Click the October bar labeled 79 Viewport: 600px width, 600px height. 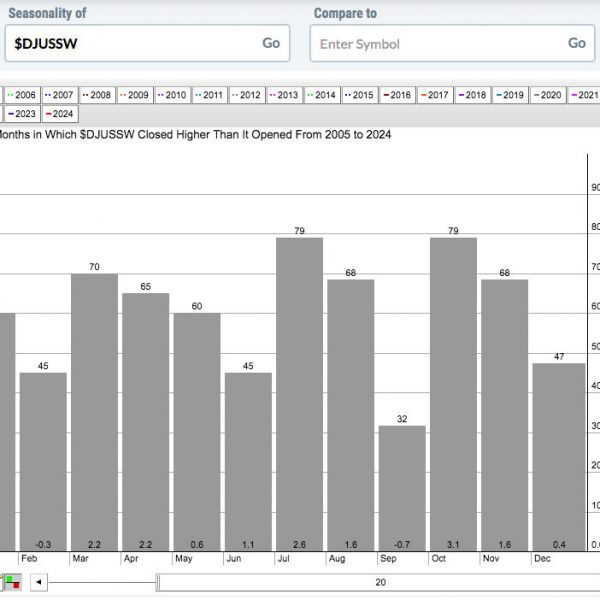click(453, 395)
